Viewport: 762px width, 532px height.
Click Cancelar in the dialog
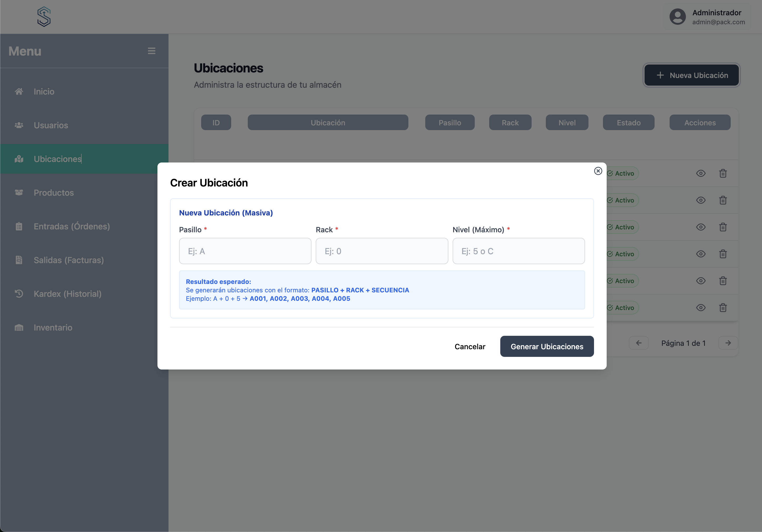pyautogui.click(x=470, y=347)
